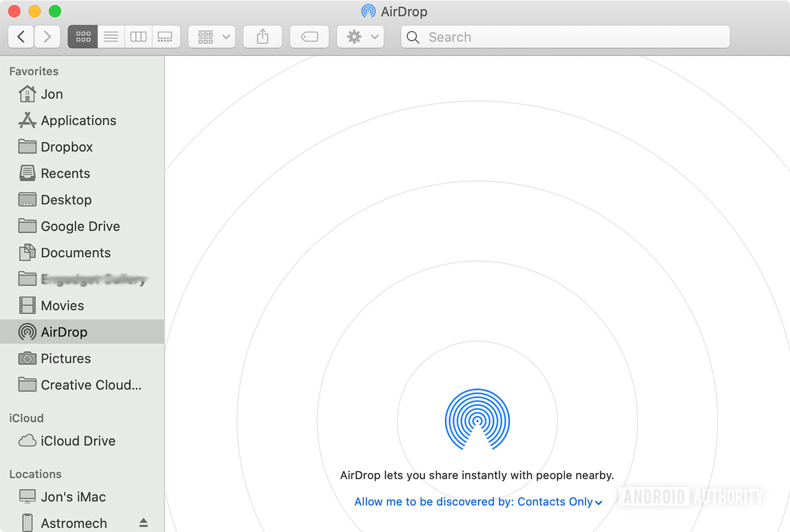Navigate forward using the forward arrow
The width and height of the screenshot is (790, 532).
point(46,37)
